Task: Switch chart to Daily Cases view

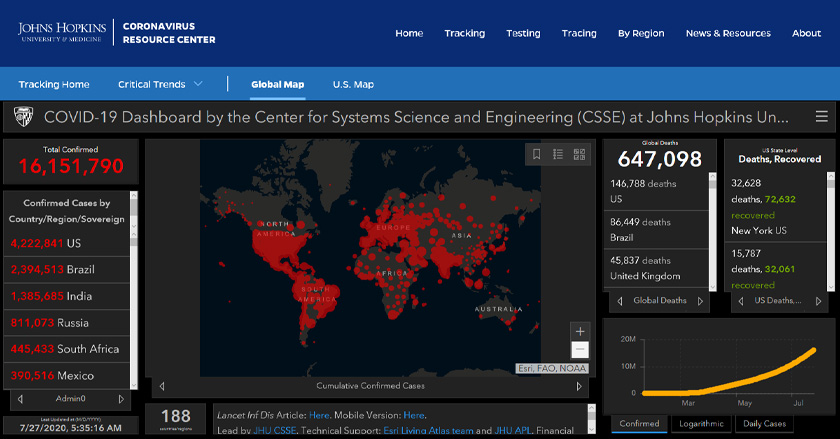Action: click(x=763, y=424)
